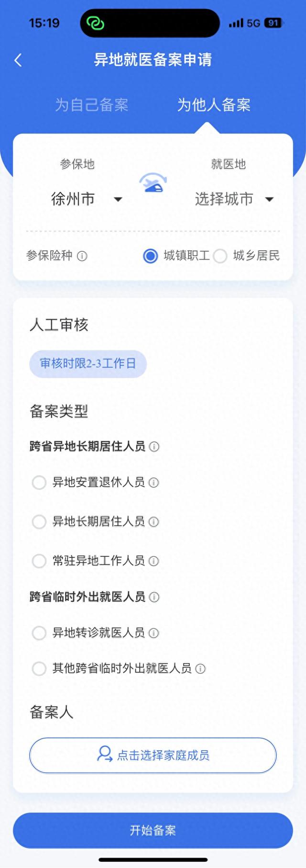Tap the 审核时限2-3工作日 tag
The width and height of the screenshot is (306, 868).
click(x=88, y=363)
